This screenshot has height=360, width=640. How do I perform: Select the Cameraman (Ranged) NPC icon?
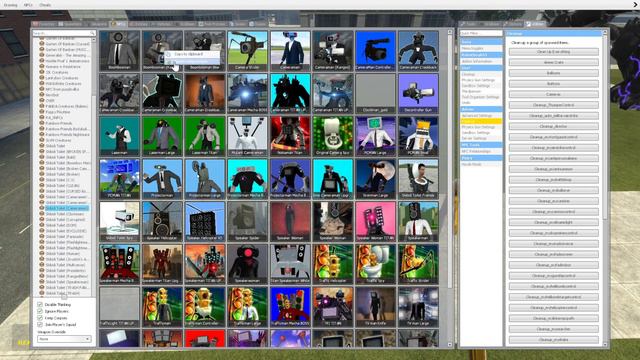(333, 51)
